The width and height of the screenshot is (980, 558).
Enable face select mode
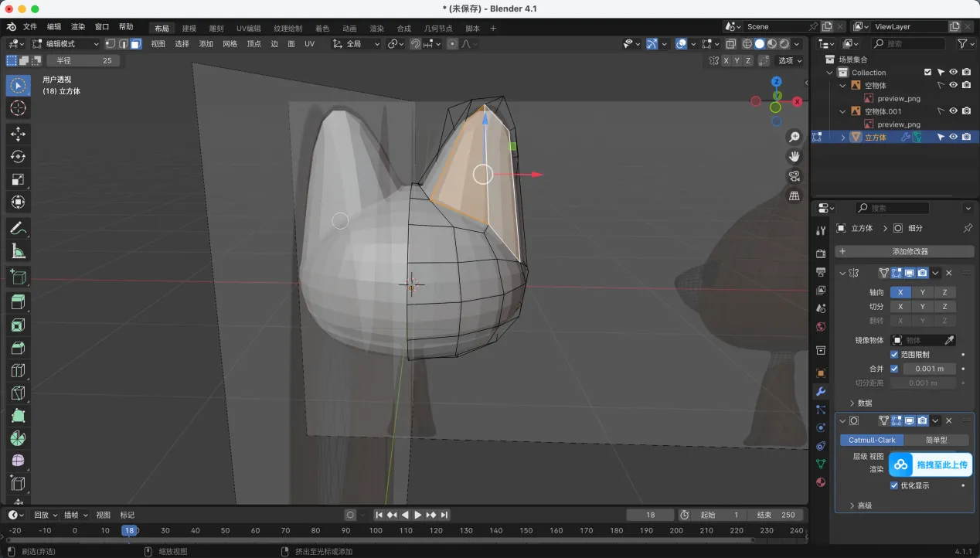[135, 44]
